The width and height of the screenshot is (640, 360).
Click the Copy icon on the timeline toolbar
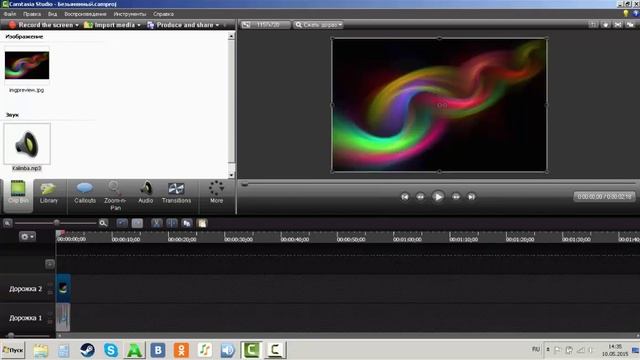pyautogui.click(x=187, y=223)
